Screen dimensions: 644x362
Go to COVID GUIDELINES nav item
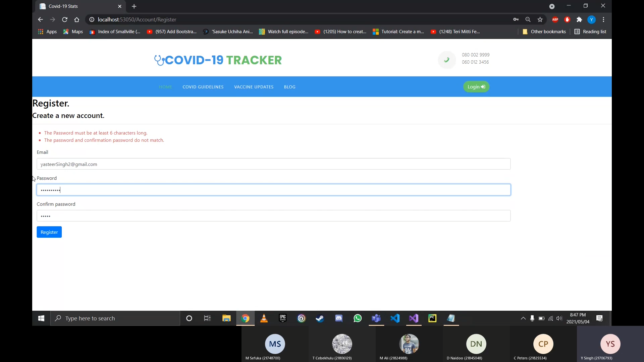(x=203, y=87)
